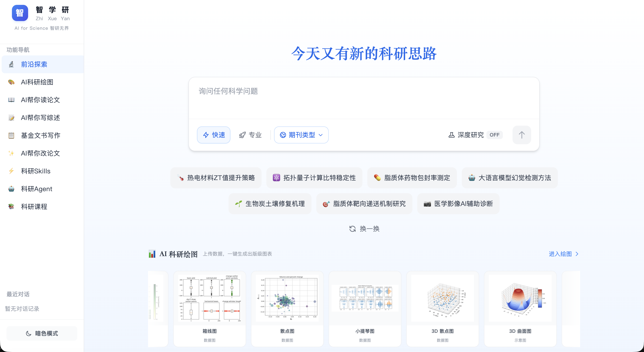Viewport: 644px width, 352px height.
Task: Click in the 询问任何科学问题 input box
Action: pyautogui.click(x=364, y=98)
